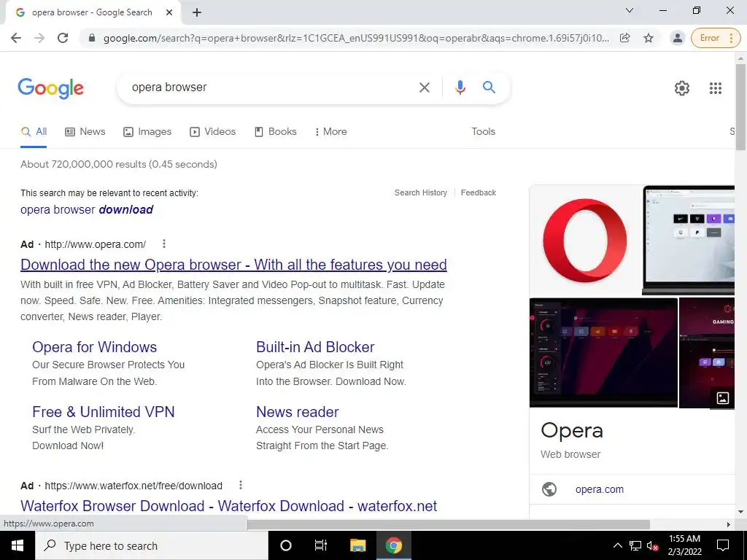Open the Chrome profile avatar
The image size is (747, 560).
(x=677, y=38)
